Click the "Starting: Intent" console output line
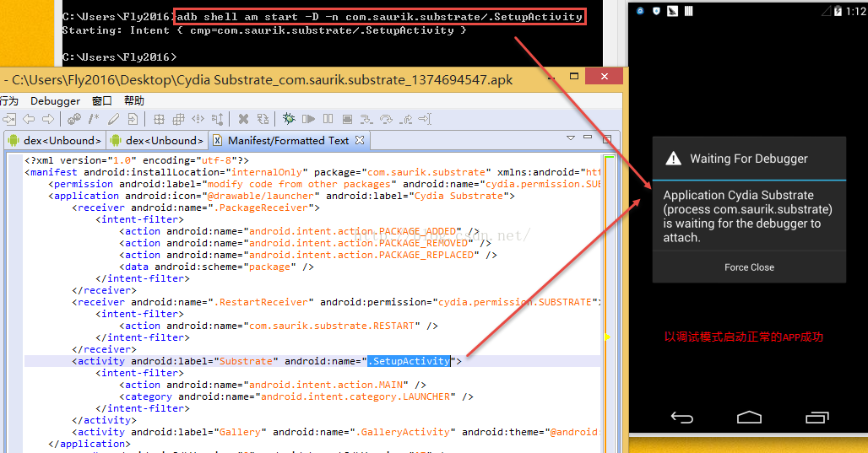The width and height of the screenshot is (868, 453). [264, 30]
